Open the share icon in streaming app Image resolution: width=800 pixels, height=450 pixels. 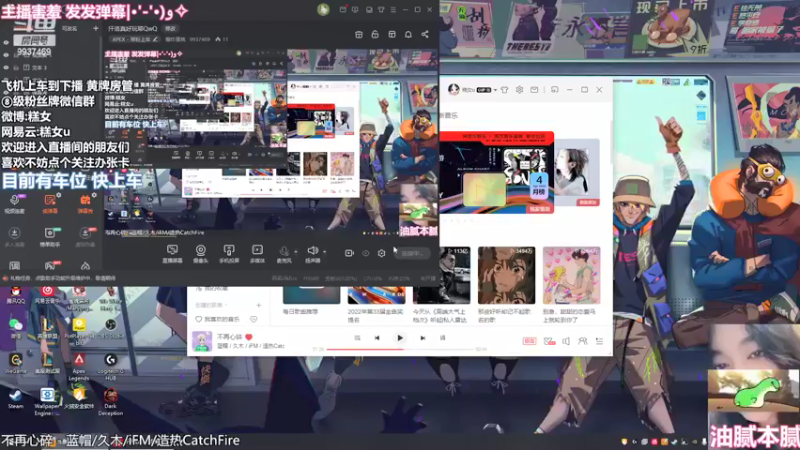425,34
